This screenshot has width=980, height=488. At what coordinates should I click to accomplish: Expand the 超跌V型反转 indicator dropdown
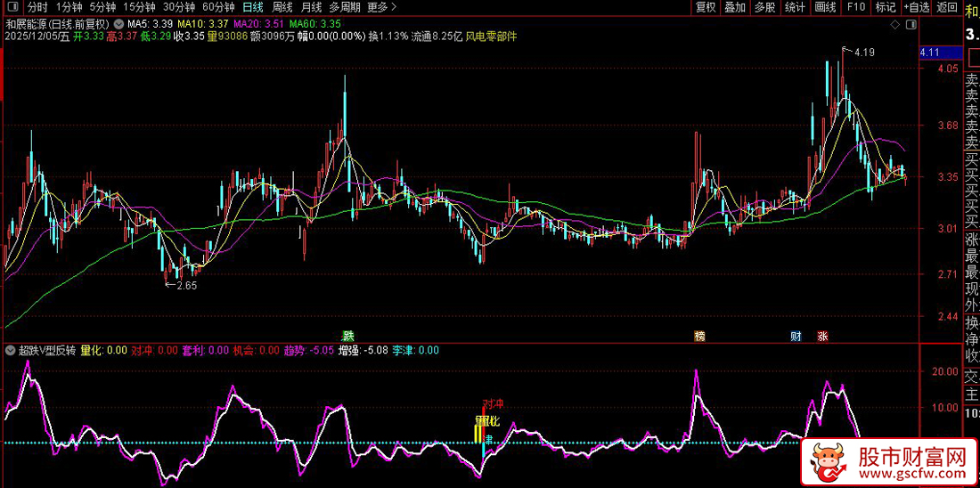coord(11,350)
